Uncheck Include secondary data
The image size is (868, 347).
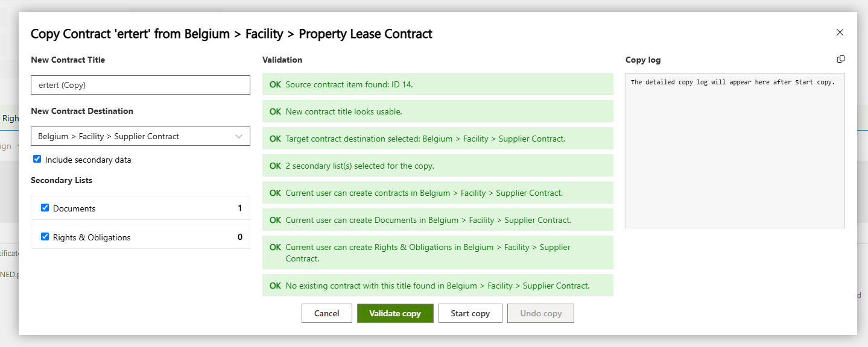(x=37, y=159)
